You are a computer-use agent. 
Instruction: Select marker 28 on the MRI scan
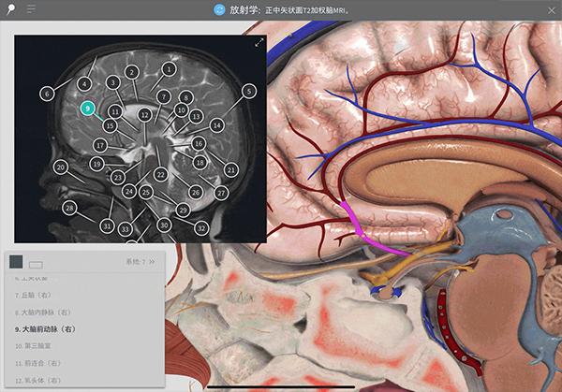pyautogui.click(x=69, y=207)
